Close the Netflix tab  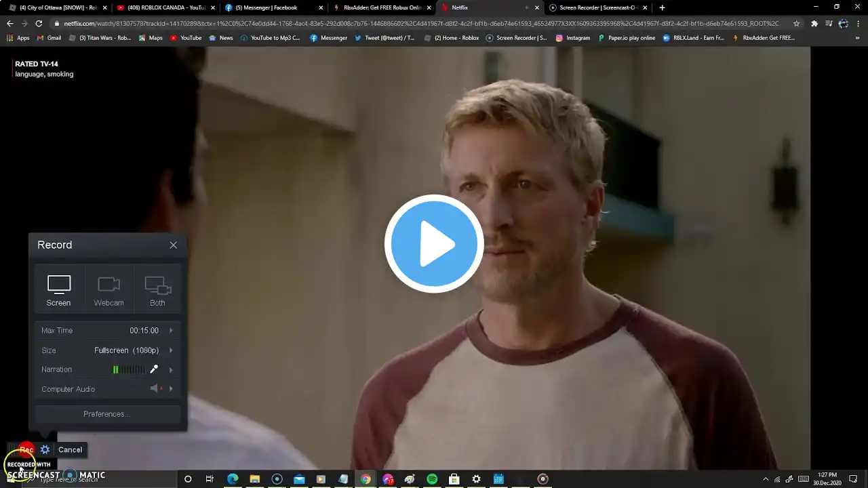pyautogui.click(x=537, y=8)
